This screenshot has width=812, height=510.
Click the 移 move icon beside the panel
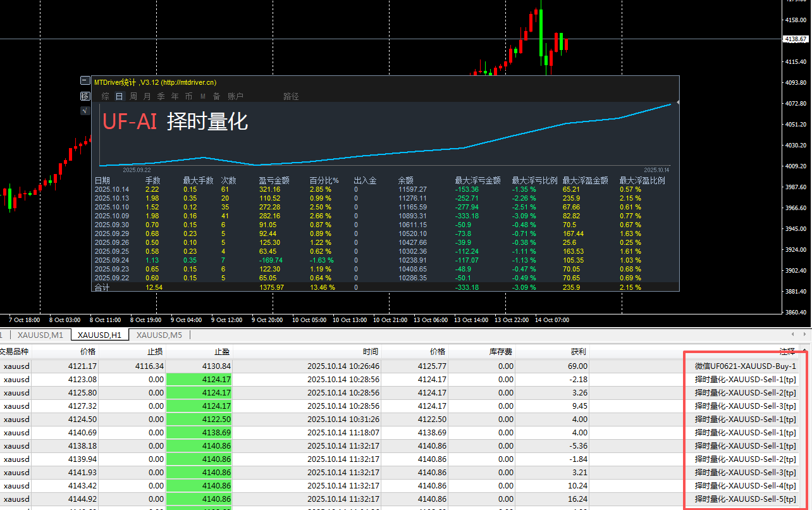(85, 96)
